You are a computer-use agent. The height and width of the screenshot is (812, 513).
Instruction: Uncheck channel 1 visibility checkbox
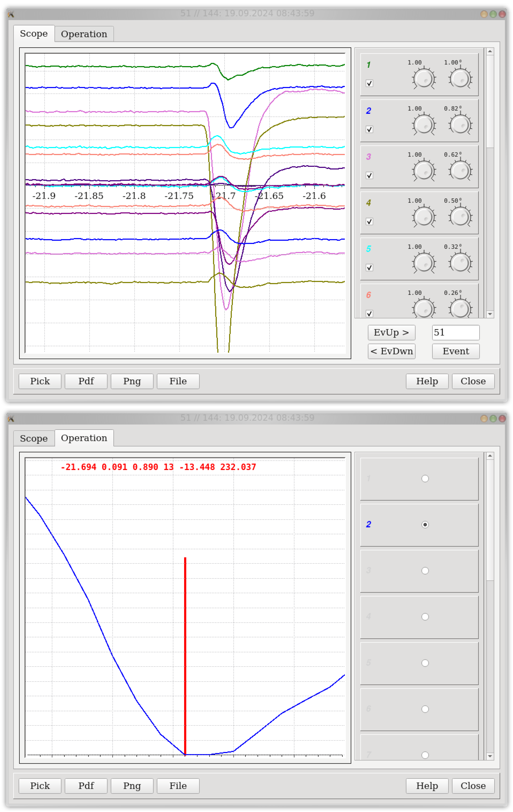click(x=369, y=83)
